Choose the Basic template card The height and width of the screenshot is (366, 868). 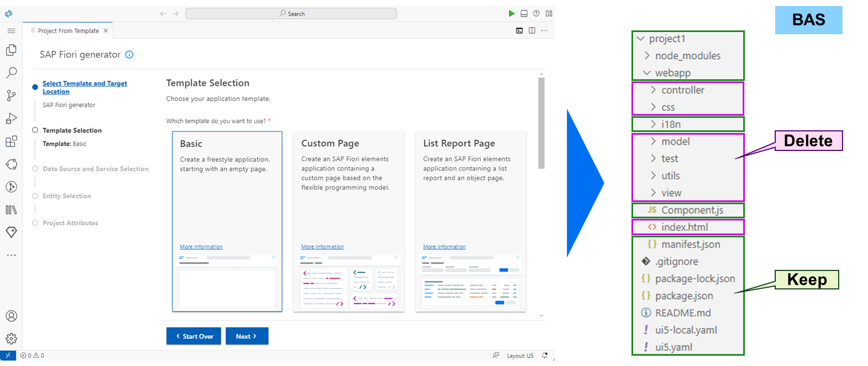pos(227,222)
